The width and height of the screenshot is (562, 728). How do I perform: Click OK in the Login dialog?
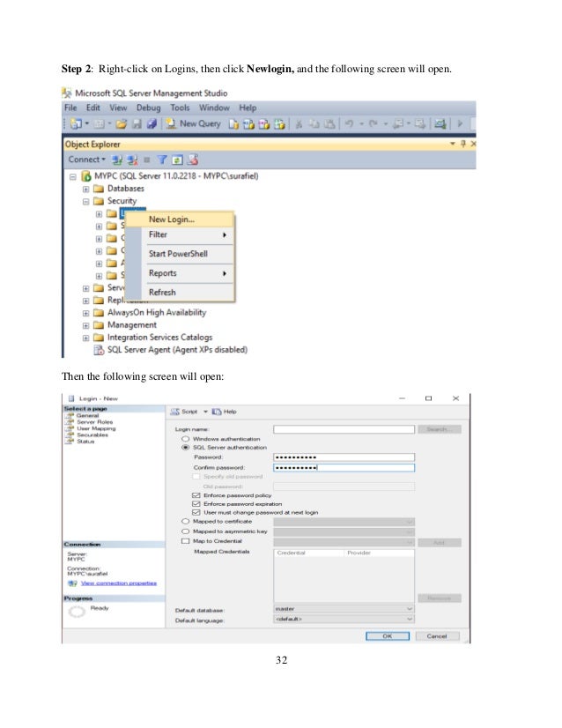388,636
